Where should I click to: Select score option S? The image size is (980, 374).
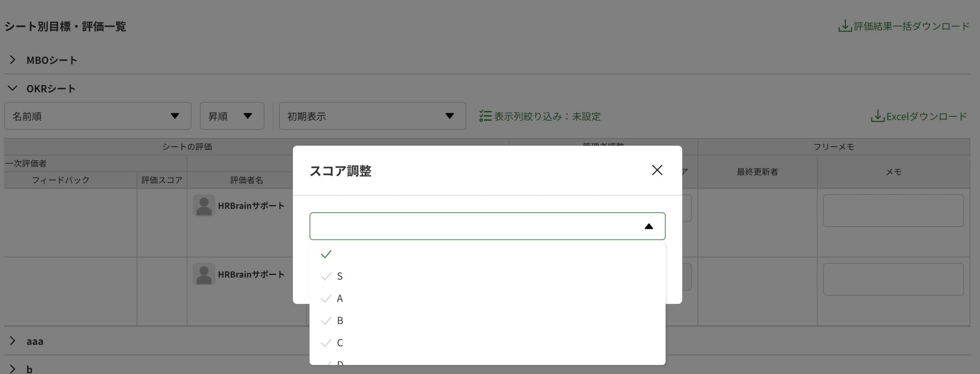pos(340,276)
